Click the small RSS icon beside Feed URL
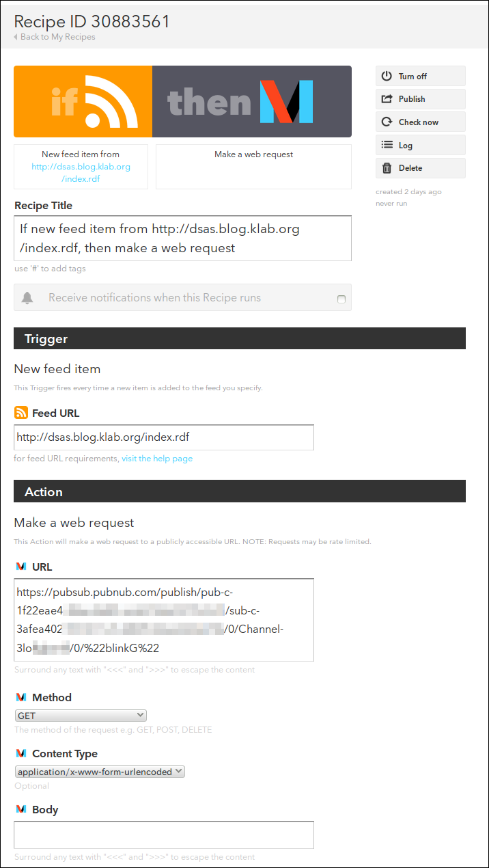489x868 pixels. tap(21, 413)
